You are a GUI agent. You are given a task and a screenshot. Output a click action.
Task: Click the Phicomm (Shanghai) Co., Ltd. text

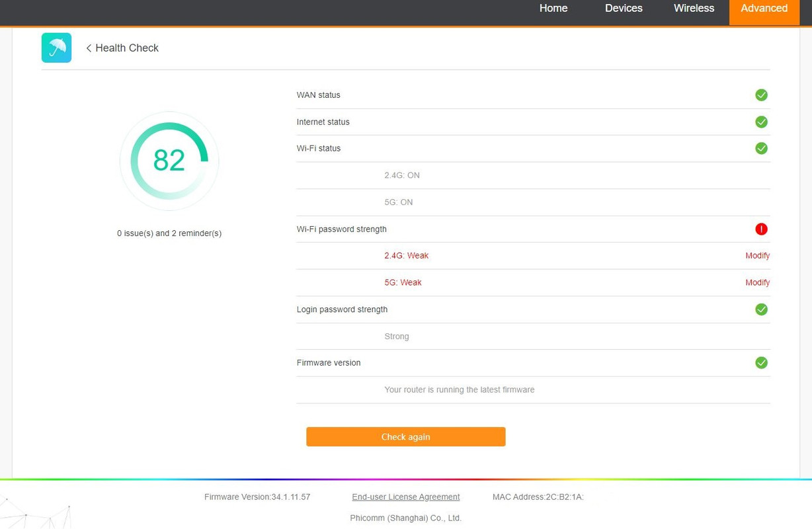pyautogui.click(x=406, y=518)
